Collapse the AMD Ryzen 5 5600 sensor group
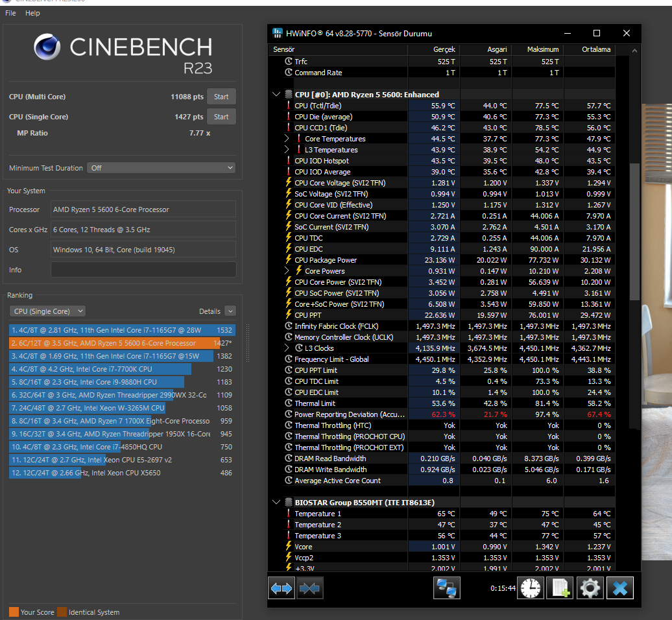The height and width of the screenshot is (620, 672). 276,94
